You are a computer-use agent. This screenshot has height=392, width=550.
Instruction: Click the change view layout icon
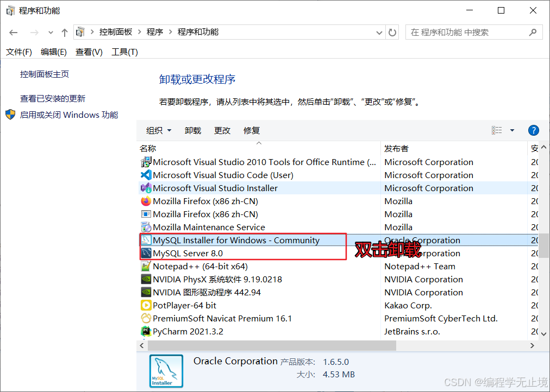(497, 130)
